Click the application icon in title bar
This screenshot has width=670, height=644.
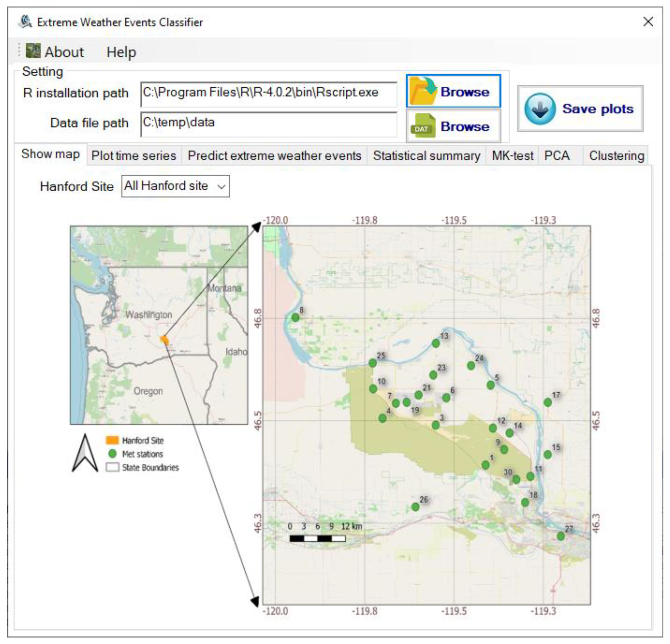[25, 22]
